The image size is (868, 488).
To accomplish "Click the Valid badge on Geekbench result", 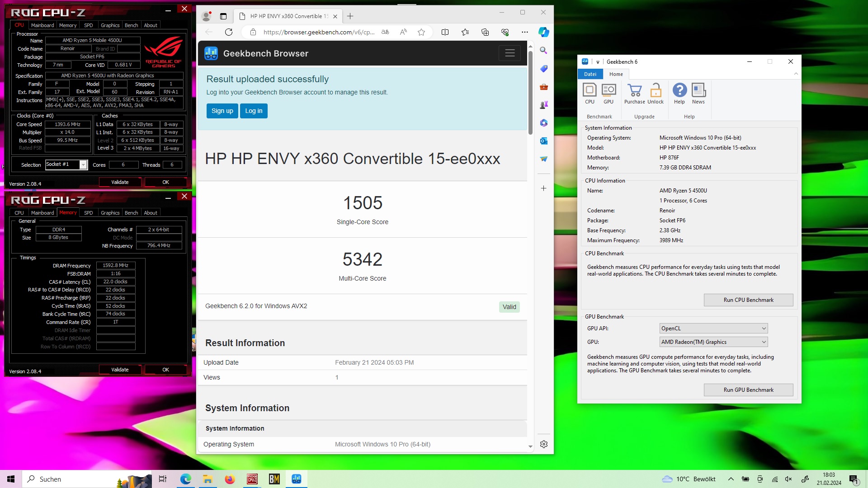I will coord(509,307).
